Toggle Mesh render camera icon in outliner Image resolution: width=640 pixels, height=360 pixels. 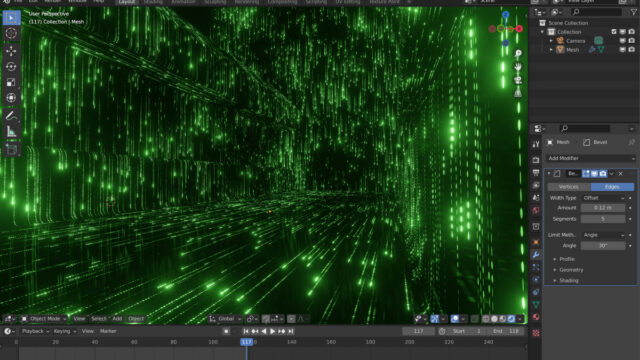[632, 50]
